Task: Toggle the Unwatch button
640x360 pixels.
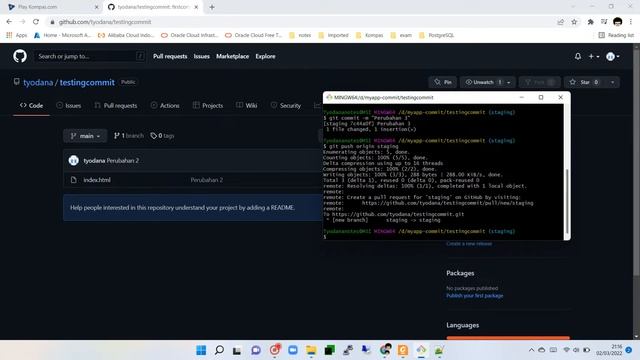Action: 483,82
